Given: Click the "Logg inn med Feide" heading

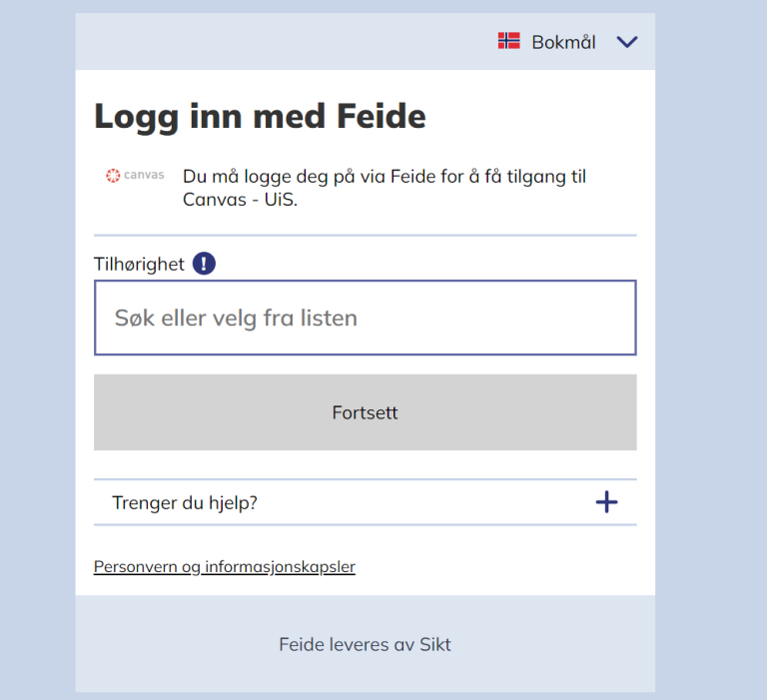Looking at the screenshot, I should pyautogui.click(x=260, y=117).
